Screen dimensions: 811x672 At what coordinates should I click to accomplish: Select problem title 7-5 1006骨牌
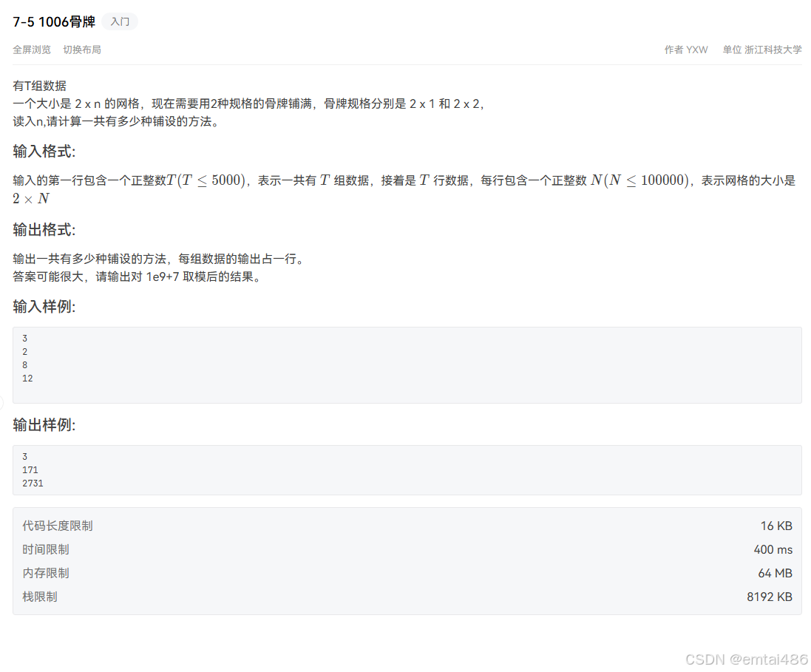[x=54, y=21]
